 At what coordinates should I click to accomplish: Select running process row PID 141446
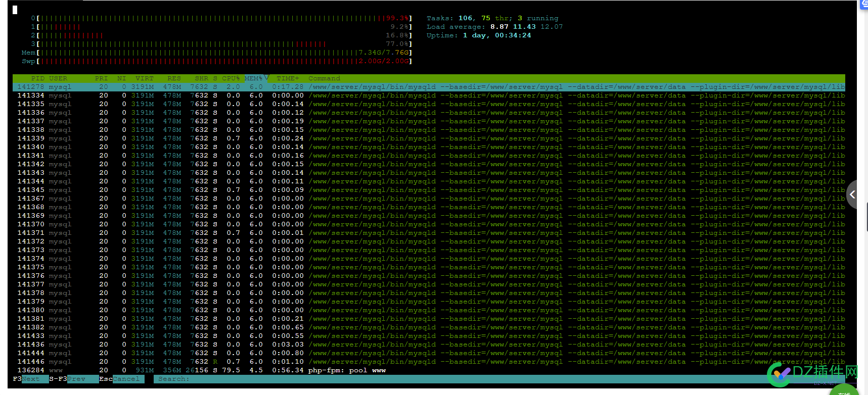[429, 362]
